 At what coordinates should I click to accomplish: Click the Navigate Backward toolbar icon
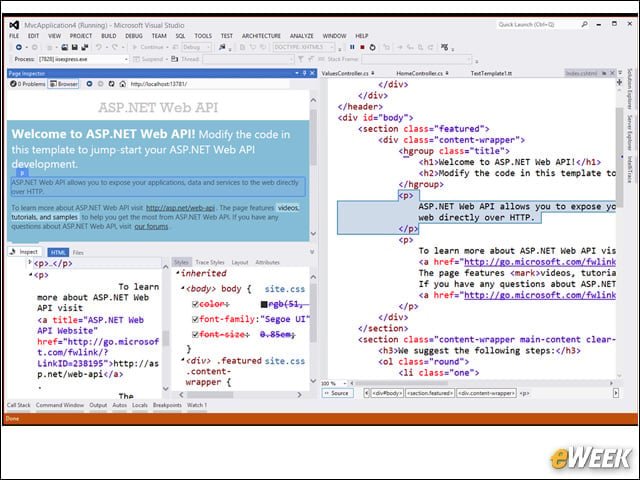[19, 47]
